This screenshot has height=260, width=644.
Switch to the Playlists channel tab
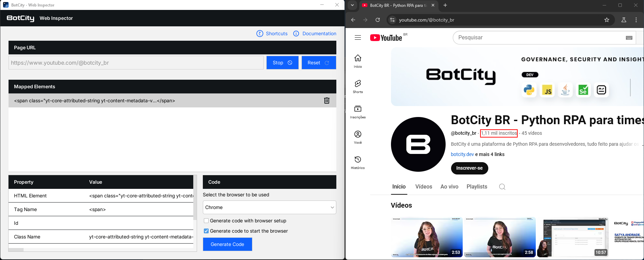[477, 186]
